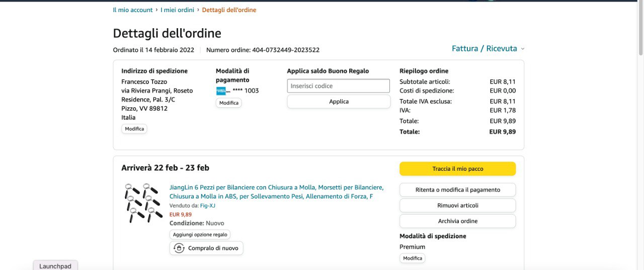Open I miei ordini breadcrumb link
The width and height of the screenshot is (644, 270).
(177, 10)
